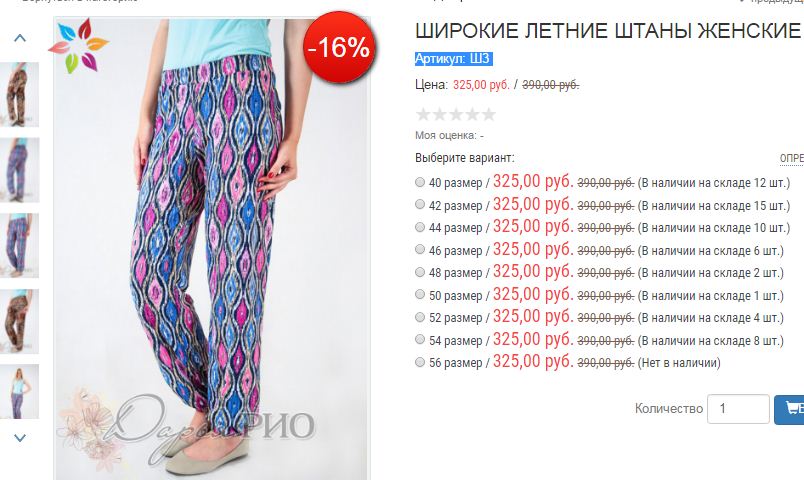Open last thumbnail showing full-length model
Screen dimensions: 804x480
pos(19,391)
